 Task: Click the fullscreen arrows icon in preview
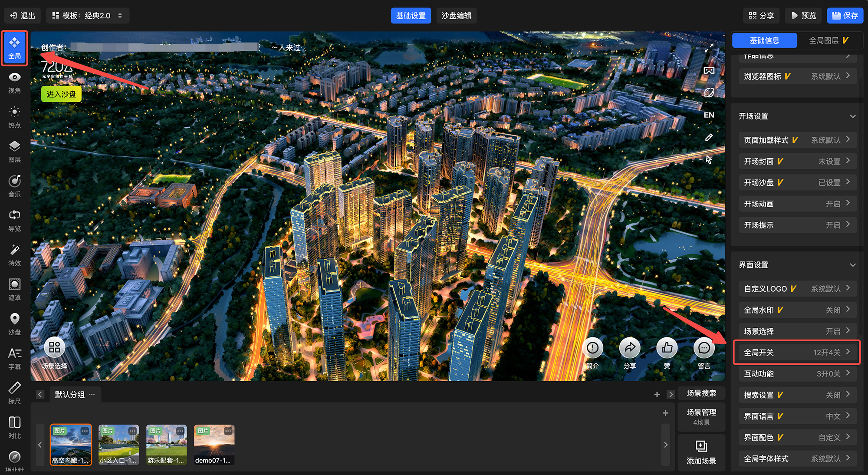point(709,48)
